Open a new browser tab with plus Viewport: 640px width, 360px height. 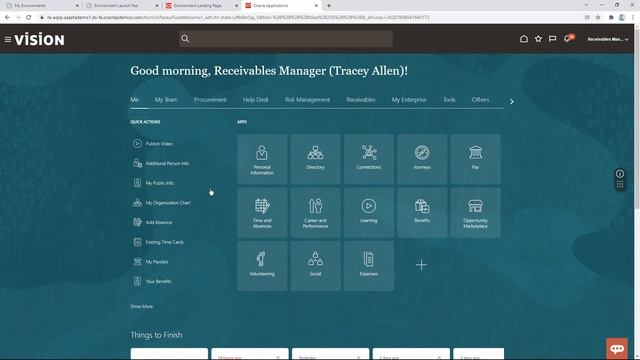(329, 6)
